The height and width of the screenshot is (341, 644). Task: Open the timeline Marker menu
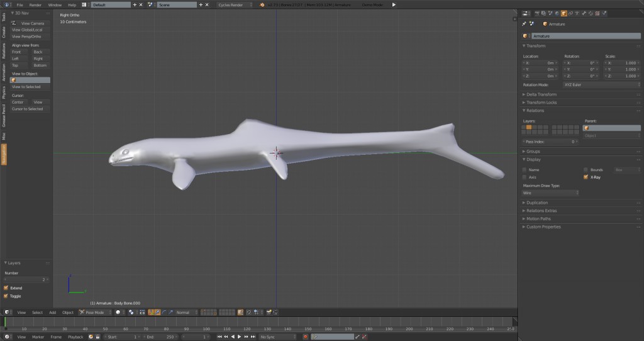[38, 337]
